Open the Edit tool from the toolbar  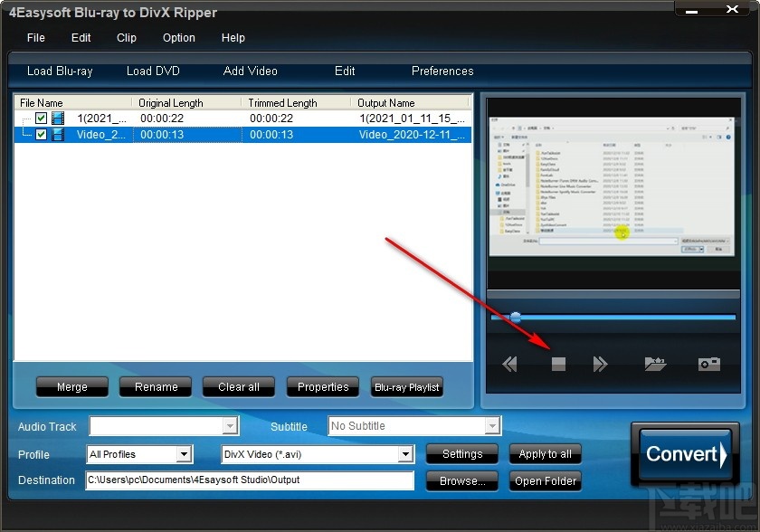tap(344, 71)
